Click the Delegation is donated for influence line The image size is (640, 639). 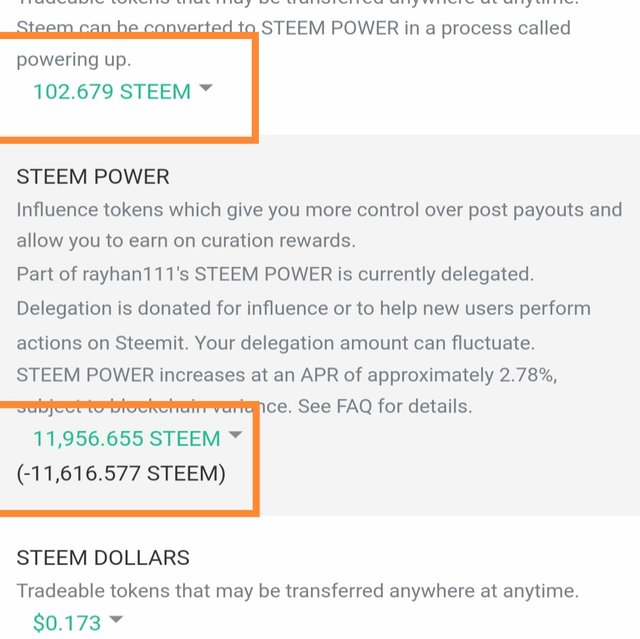(x=303, y=308)
